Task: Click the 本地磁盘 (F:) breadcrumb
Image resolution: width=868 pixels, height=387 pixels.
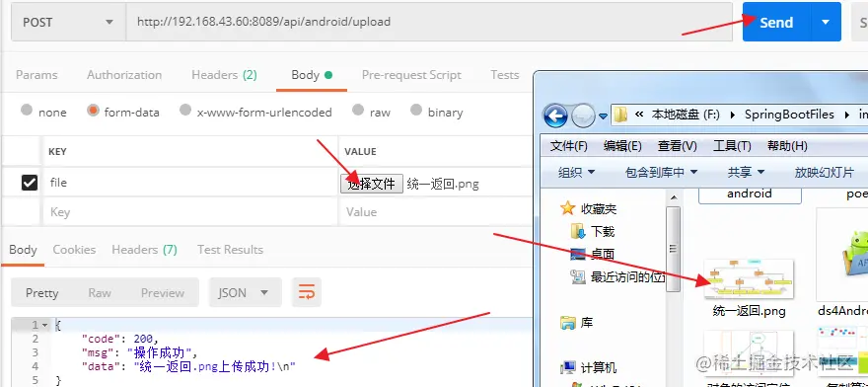Action: pyautogui.click(x=686, y=115)
